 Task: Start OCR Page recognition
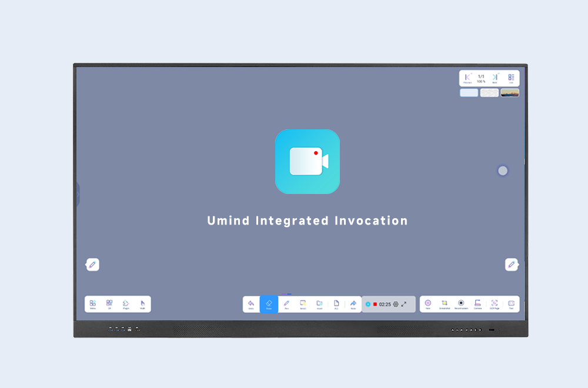pyautogui.click(x=495, y=304)
